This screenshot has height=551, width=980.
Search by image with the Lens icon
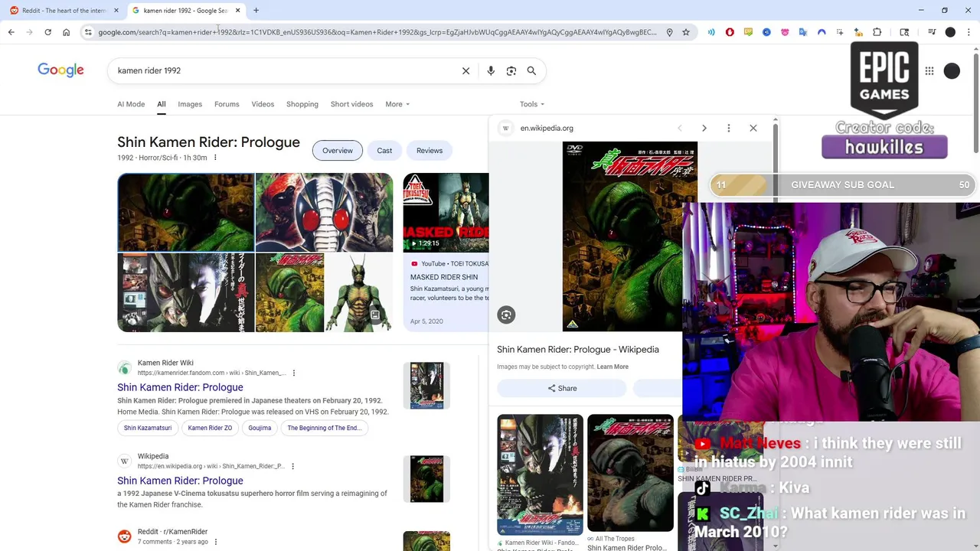pyautogui.click(x=511, y=70)
